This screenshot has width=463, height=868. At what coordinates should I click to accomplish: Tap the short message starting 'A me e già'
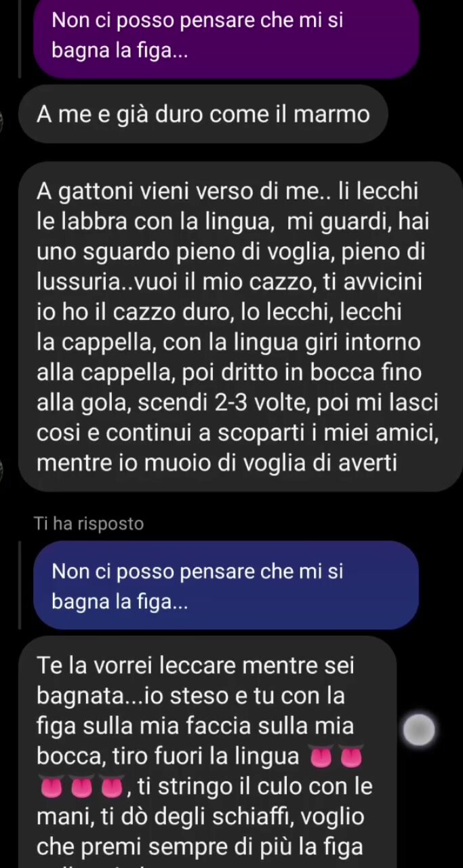[x=203, y=114]
